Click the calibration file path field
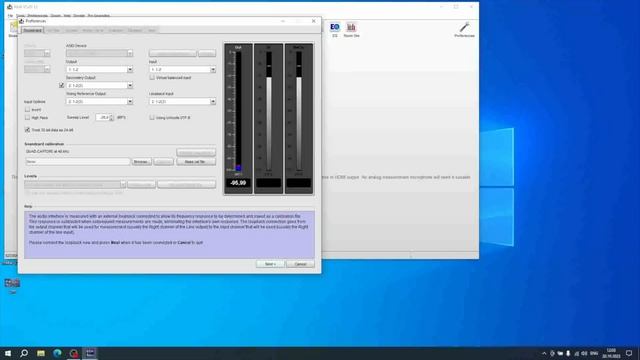 [x=78, y=162]
